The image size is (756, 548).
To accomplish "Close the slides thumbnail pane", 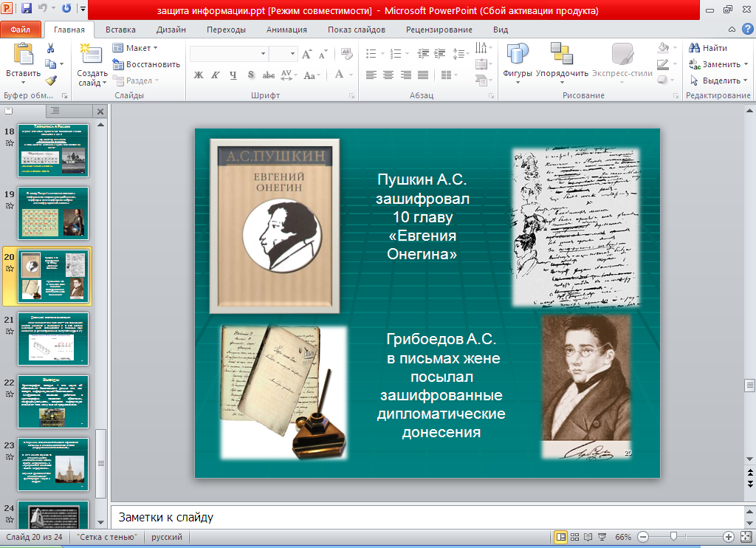I will click(x=100, y=112).
